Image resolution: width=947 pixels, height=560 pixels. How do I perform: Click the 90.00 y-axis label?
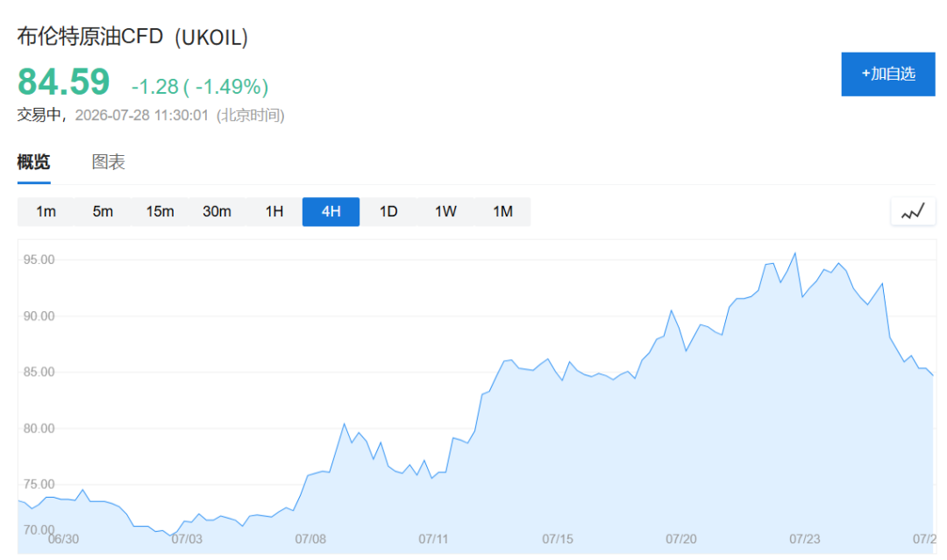[39, 316]
